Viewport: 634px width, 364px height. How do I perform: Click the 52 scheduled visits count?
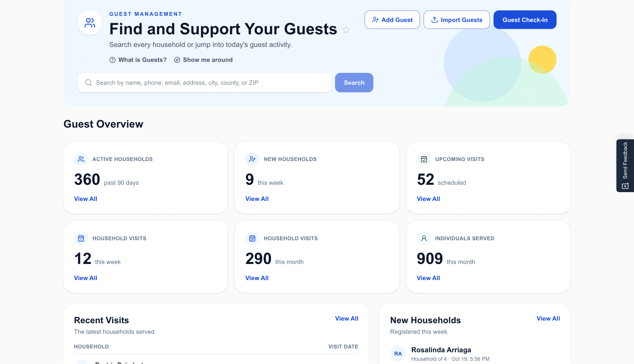(x=426, y=180)
